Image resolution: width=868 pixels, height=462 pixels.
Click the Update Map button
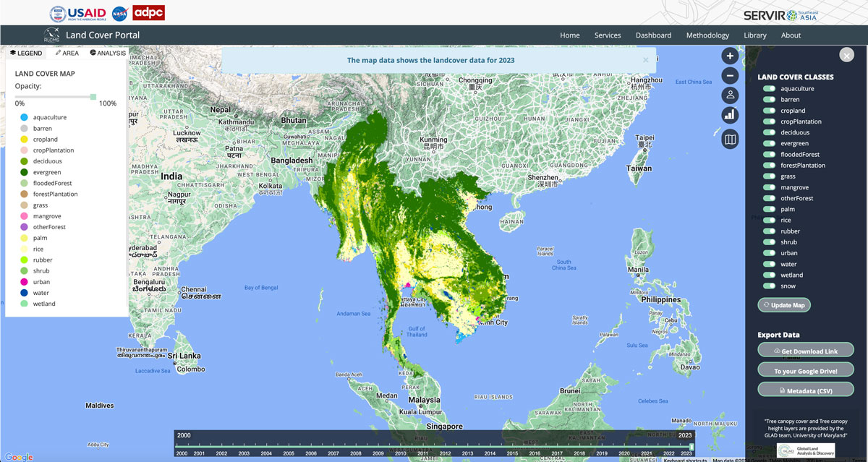click(x=784, y=304)
